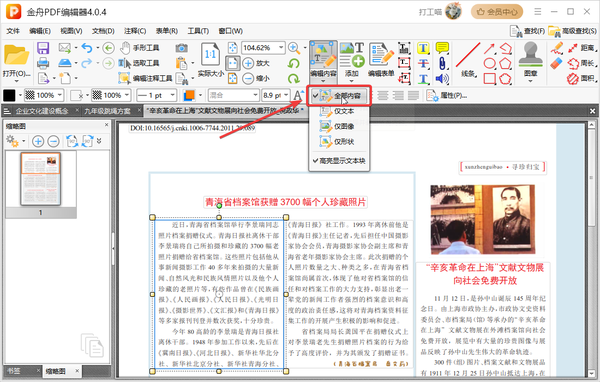This screenshot has width=600, height=382.
Task: Open the font size 8.9 pt dropdown
Action: (x=286, y=95)
